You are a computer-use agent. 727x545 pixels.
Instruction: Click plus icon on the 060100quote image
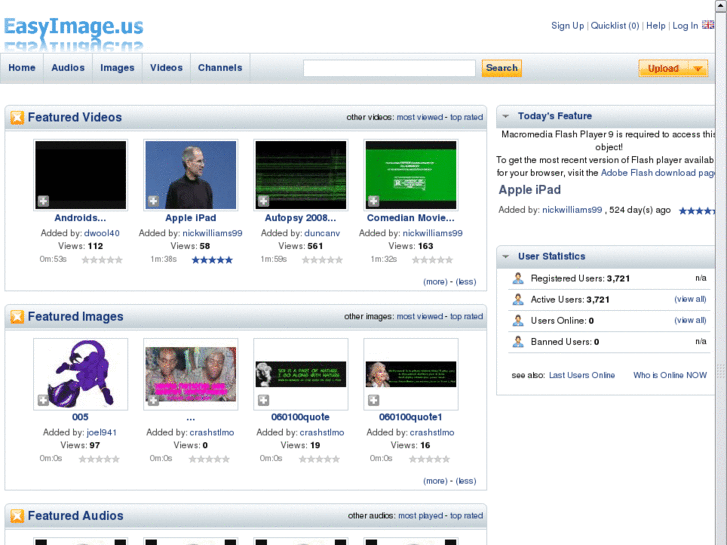263,400
